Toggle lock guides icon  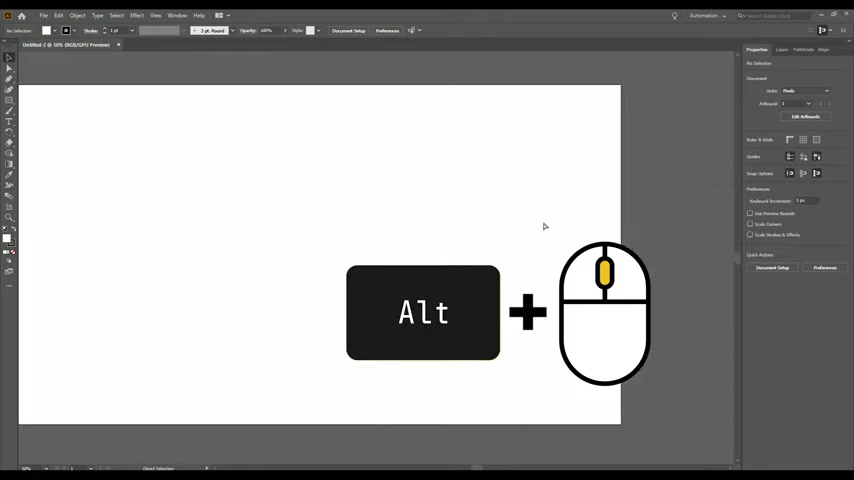(803, 157)
